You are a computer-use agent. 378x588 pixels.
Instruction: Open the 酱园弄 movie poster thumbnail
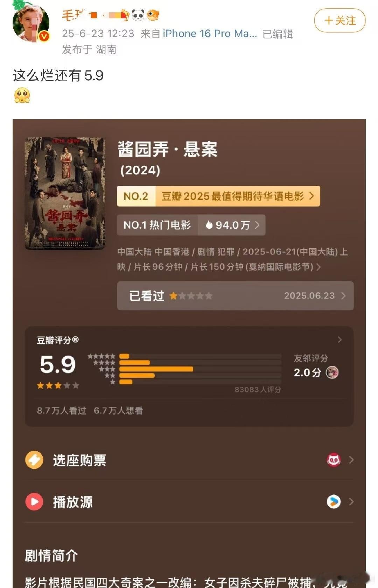pos(65,193)
